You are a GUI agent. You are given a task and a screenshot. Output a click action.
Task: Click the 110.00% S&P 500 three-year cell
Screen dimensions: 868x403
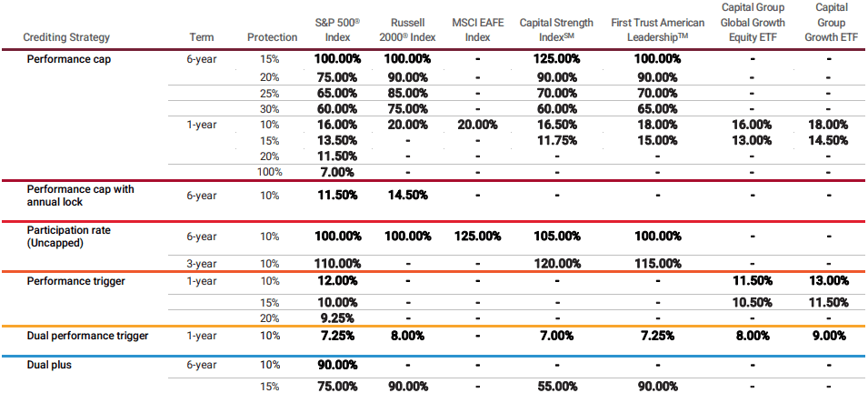338,264
